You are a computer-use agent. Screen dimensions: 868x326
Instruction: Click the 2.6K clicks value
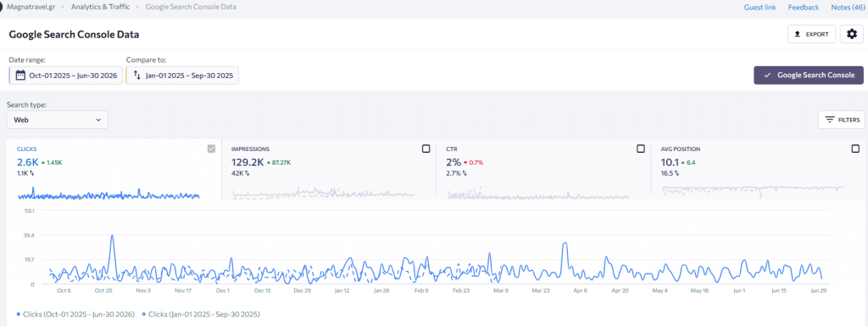pos(28,162)
